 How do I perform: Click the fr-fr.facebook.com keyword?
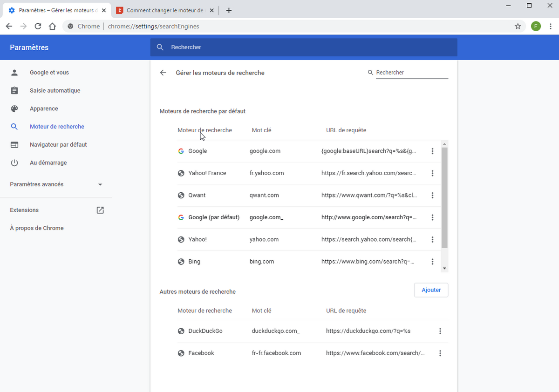tap(276, 353)
